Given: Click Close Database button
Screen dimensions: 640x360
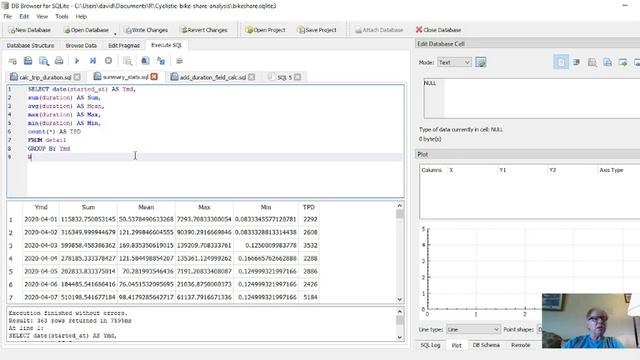Looking at the screenshot, I should pos(438,30).
